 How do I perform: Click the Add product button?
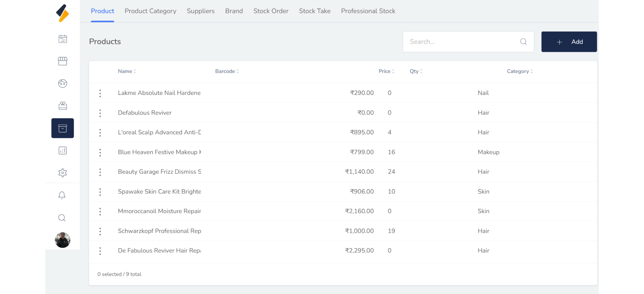pos(569,42)
